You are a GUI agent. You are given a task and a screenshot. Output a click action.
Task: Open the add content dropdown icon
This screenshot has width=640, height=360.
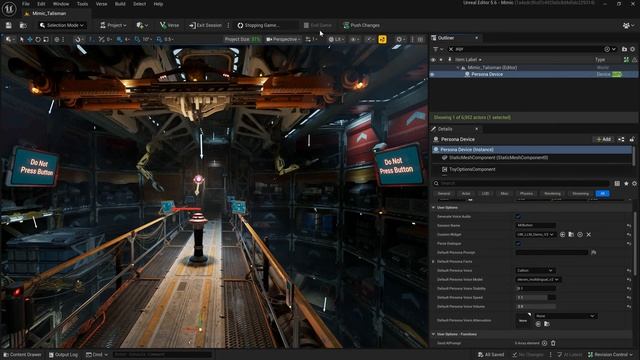(x=142, y=25)
